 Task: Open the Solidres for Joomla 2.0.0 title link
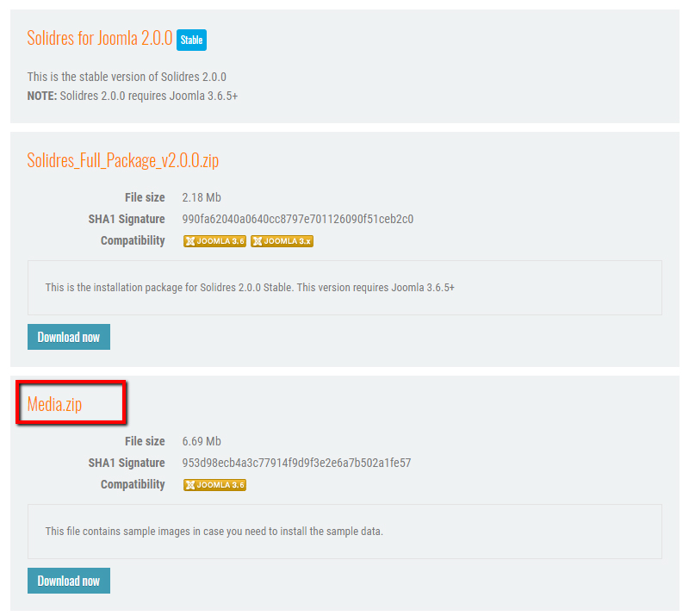point(100,38)
